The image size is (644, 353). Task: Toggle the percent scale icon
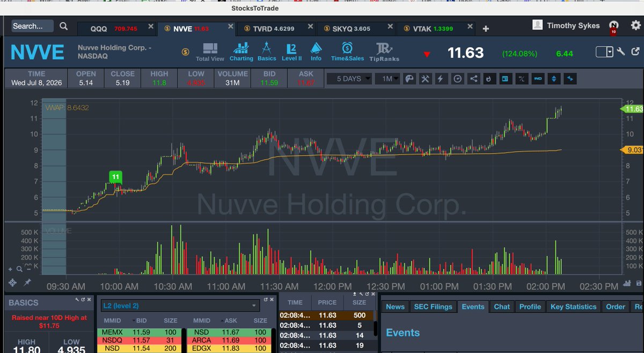[521, 78]
